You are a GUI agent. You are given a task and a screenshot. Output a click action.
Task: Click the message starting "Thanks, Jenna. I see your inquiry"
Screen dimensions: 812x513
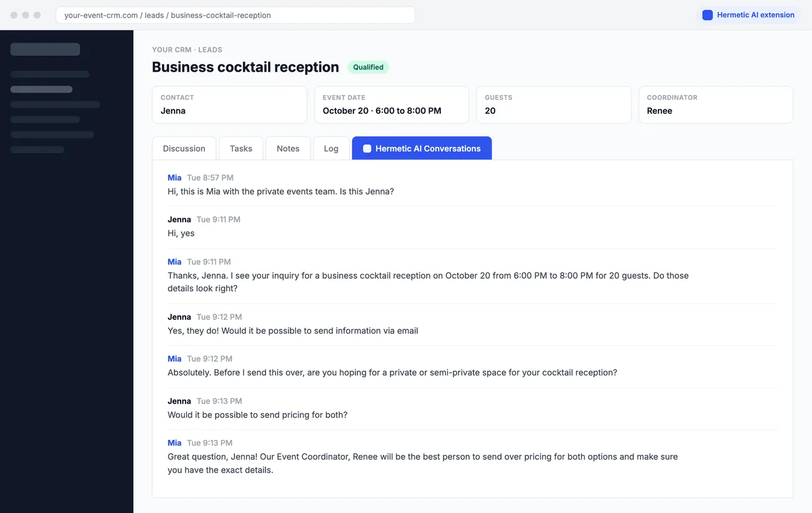[x=428, y=282]
